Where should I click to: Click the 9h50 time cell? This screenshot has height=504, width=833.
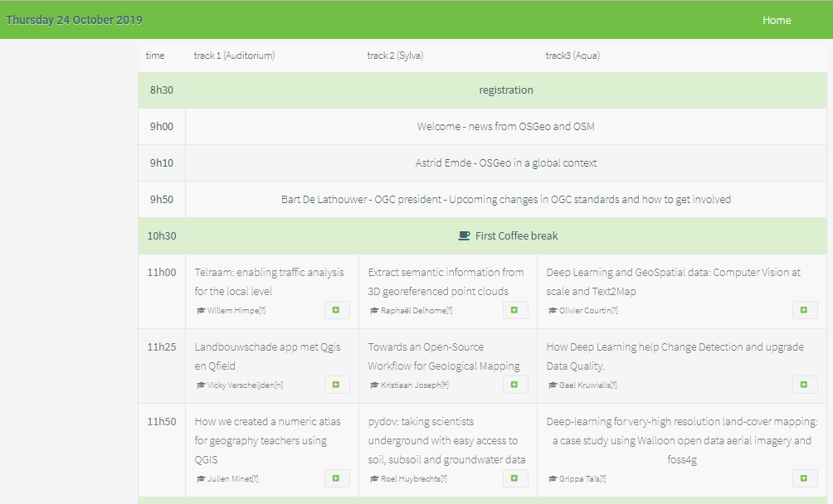click(162, 200)
